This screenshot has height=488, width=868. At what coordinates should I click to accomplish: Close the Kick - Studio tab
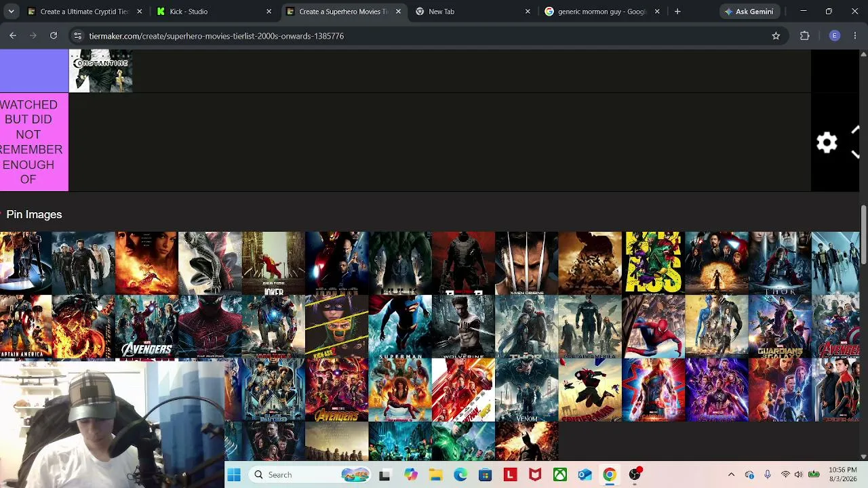point(269,12)
